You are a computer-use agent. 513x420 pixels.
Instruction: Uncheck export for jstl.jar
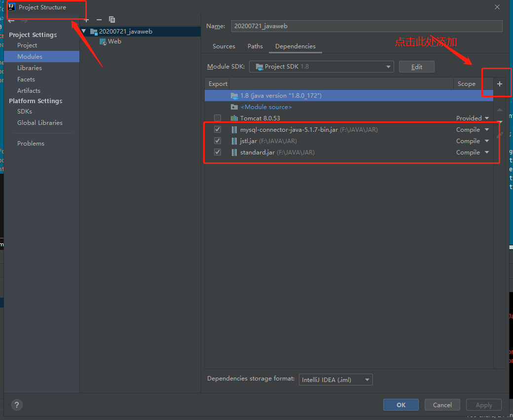coord(218,141)
